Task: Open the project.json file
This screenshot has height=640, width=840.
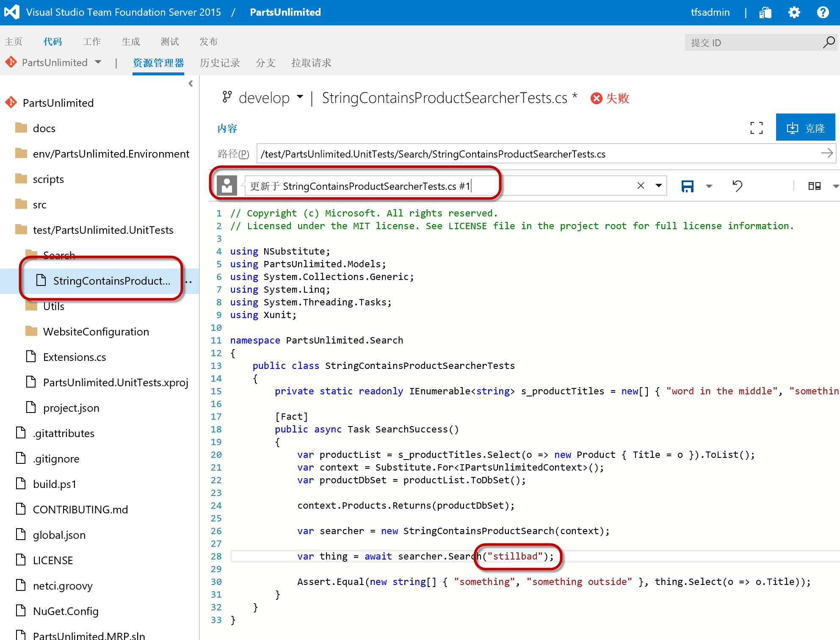Action: point(71,408)
